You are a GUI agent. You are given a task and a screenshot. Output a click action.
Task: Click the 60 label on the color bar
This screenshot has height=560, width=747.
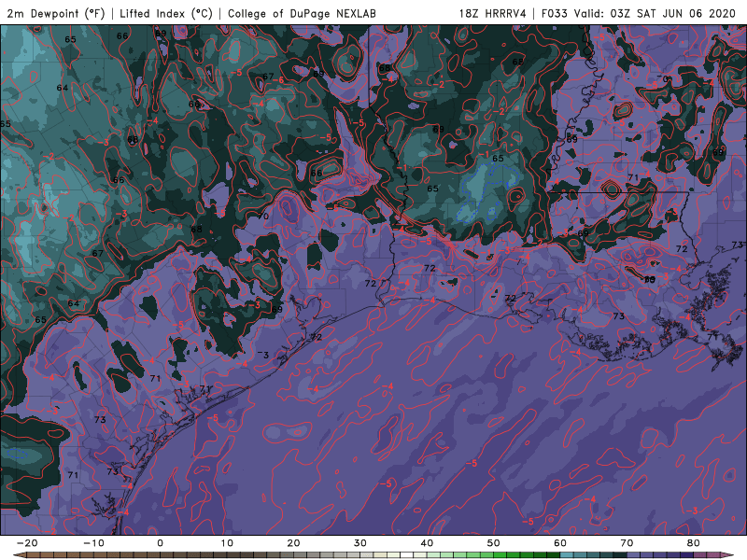point(560,543)
